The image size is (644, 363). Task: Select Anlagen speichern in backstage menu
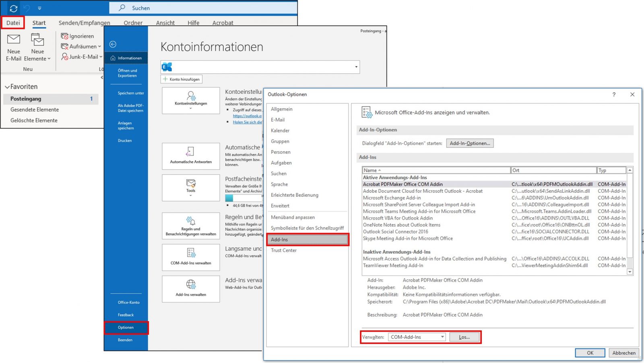click(126, 126)
